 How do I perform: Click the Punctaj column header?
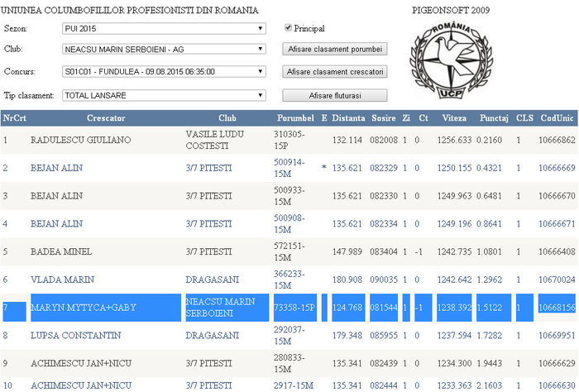(491, 118)
